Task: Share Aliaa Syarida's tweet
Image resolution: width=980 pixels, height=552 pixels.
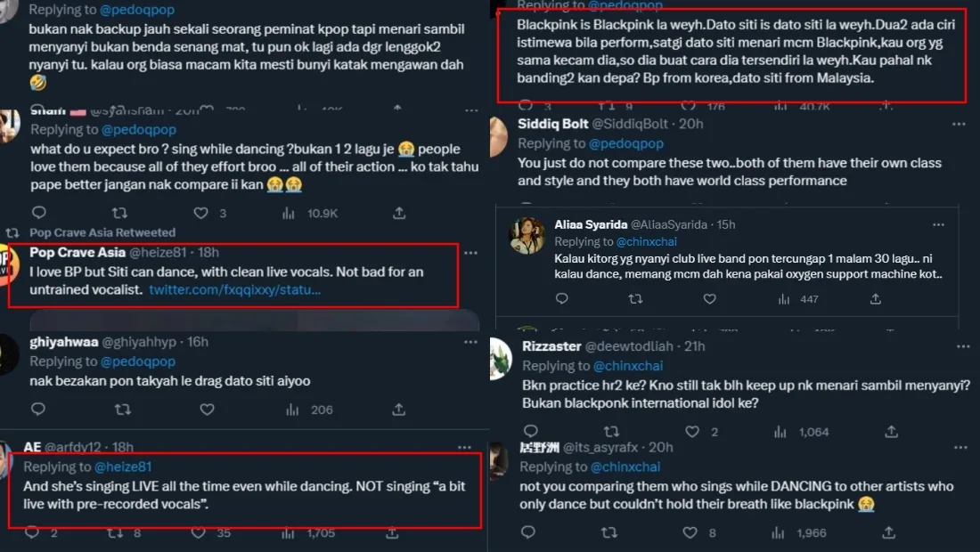Action: pos(874,299)
